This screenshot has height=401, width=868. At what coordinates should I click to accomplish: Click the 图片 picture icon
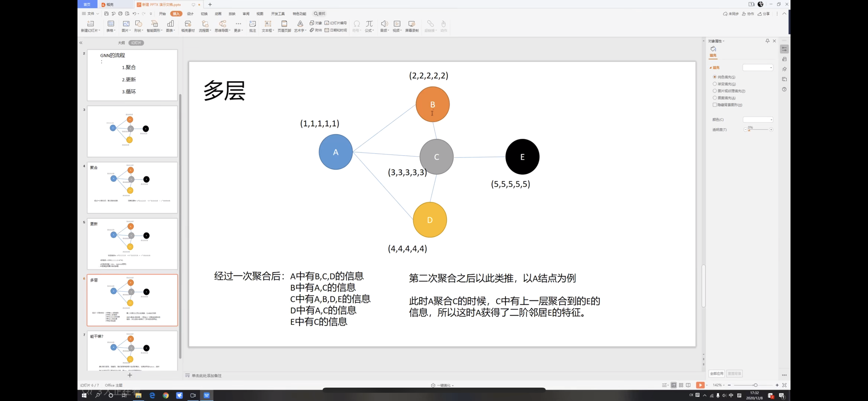click(x=126, y=24)
